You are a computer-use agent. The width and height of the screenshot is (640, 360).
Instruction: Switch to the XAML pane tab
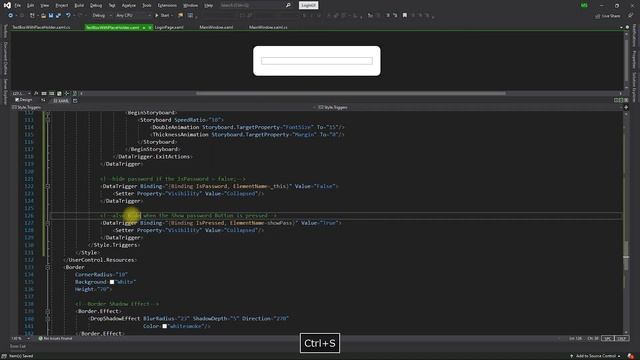pyautogui.click(x=61, y=100)
